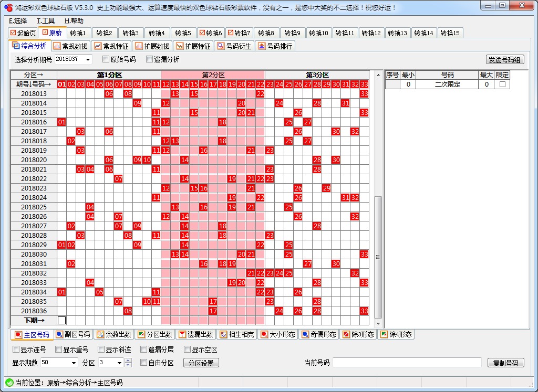The height and width of the screenshot is (392, 538).
Task: Click the 发送号码组 button
Action: (505, 60)
